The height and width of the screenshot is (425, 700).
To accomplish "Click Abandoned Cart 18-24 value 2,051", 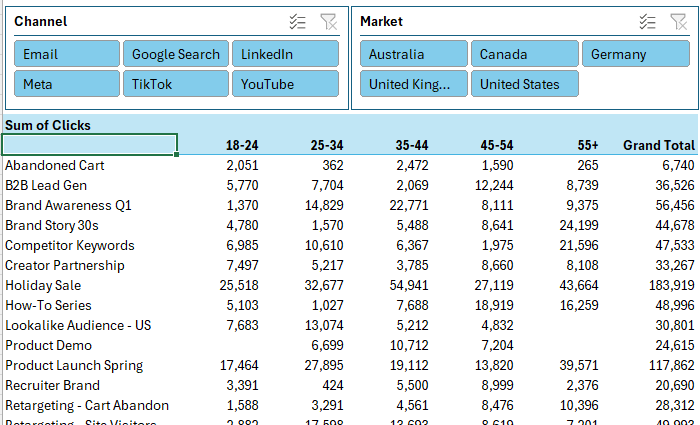I will 242,165.
